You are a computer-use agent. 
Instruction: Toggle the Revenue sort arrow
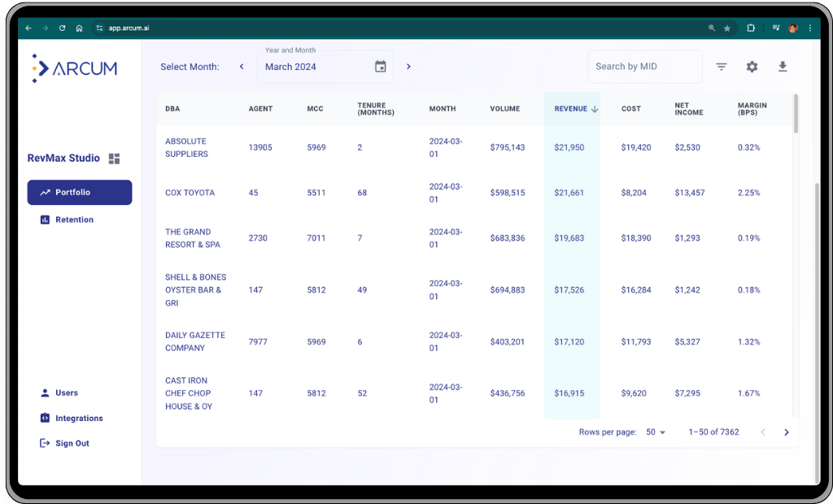pos(595,109)
